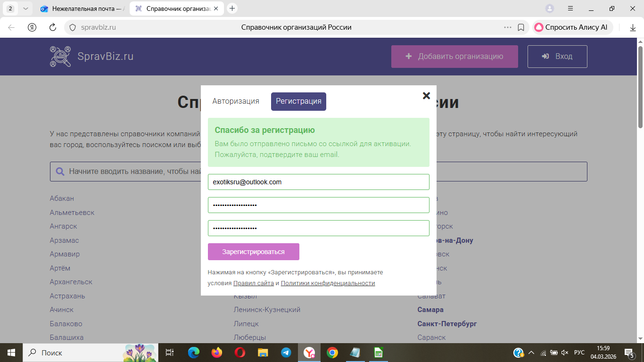Open the Липецк city link
This screenshot has height=362, width=644.
[246, 324]
